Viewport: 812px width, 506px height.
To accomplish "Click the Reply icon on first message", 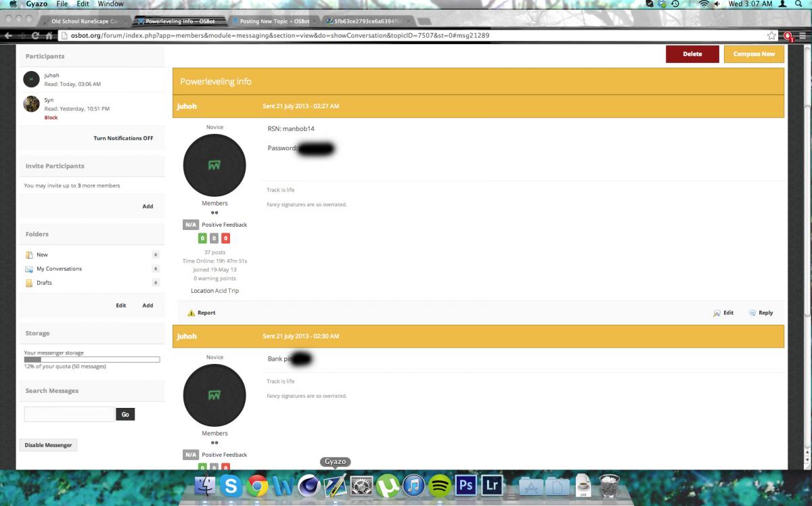I will tap(752, 313).
